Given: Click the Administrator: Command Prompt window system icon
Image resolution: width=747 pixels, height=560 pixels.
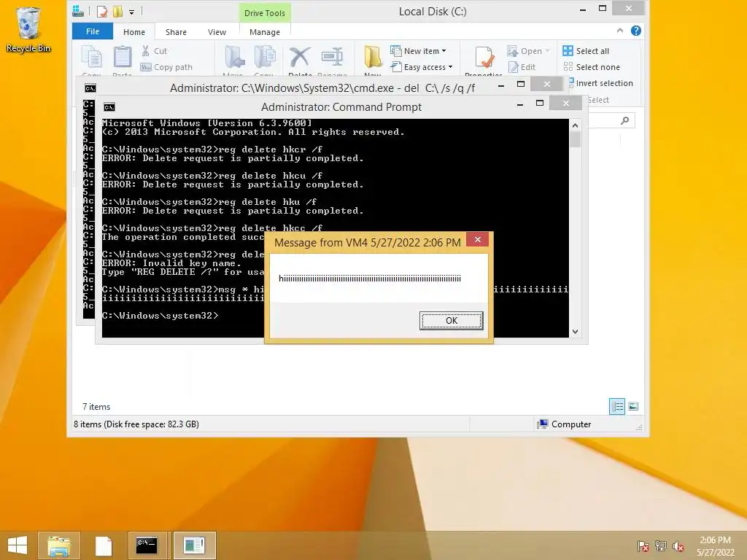Looking at the screenshot, I should (109, 107).
